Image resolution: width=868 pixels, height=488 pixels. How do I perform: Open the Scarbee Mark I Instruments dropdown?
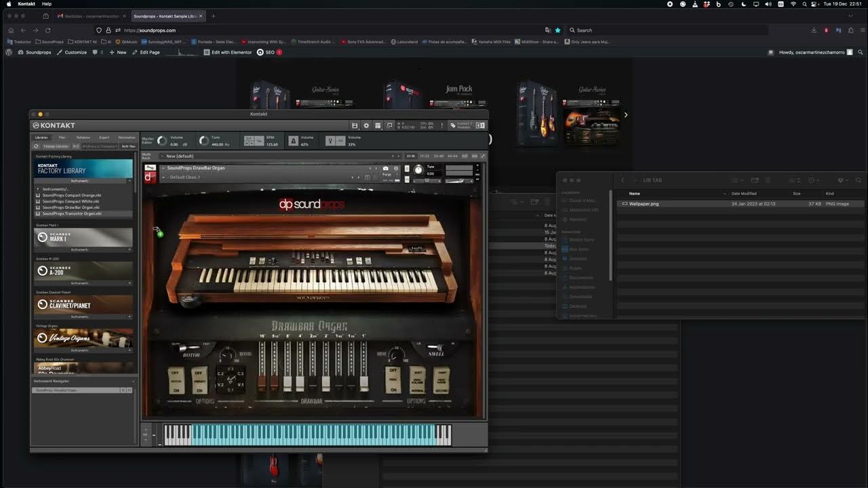[83, 249]
